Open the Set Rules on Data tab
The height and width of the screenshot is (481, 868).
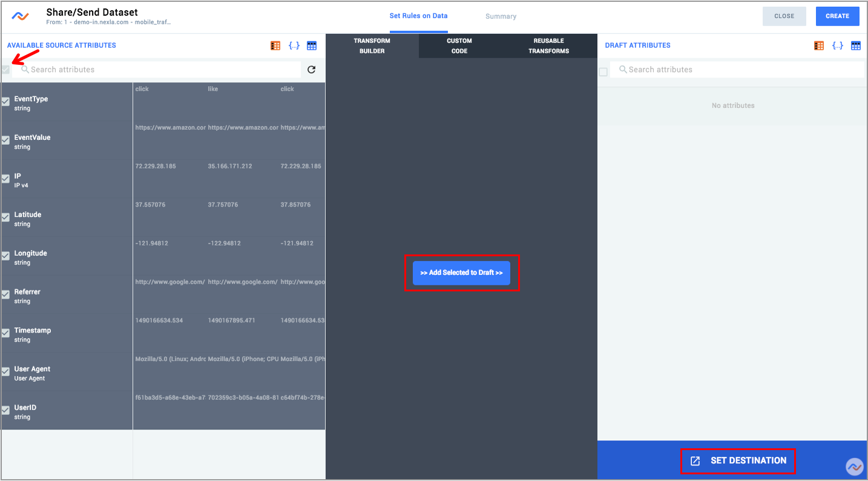[418, 16]
